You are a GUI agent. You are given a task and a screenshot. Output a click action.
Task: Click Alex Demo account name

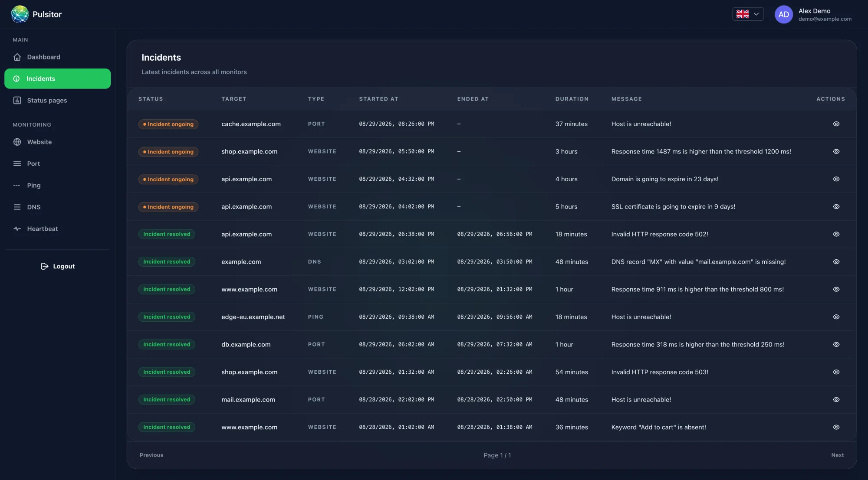pos(814,11)
